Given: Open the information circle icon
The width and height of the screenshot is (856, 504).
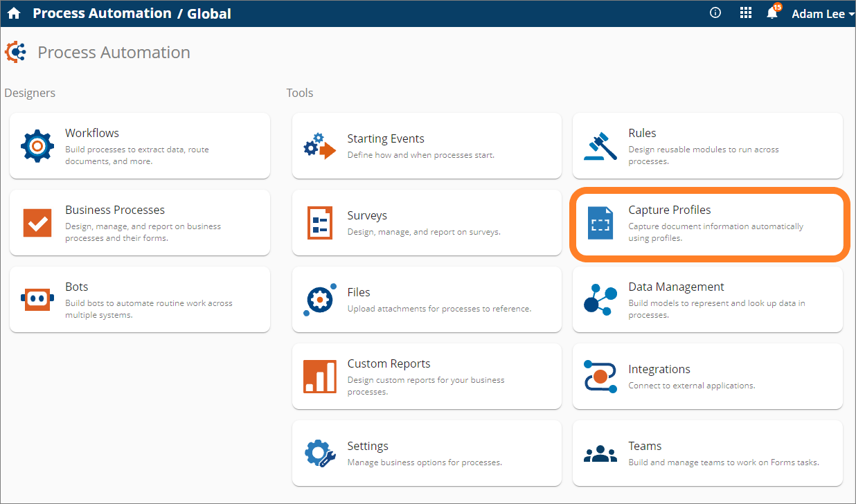Looking at the screenshot, I should pos(715,12).
